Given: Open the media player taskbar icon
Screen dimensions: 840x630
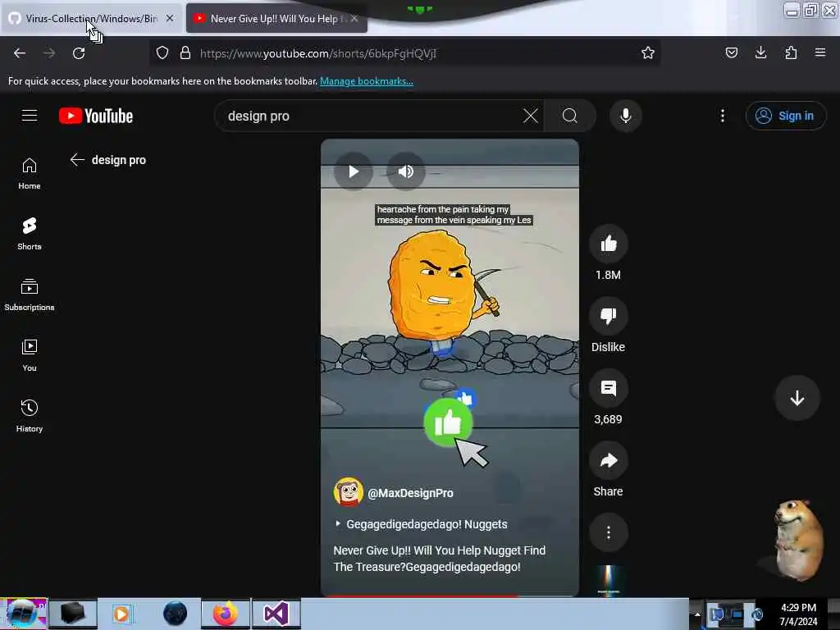Looking at the screenshot, I should pyautogui.click(x=121, y=614).
